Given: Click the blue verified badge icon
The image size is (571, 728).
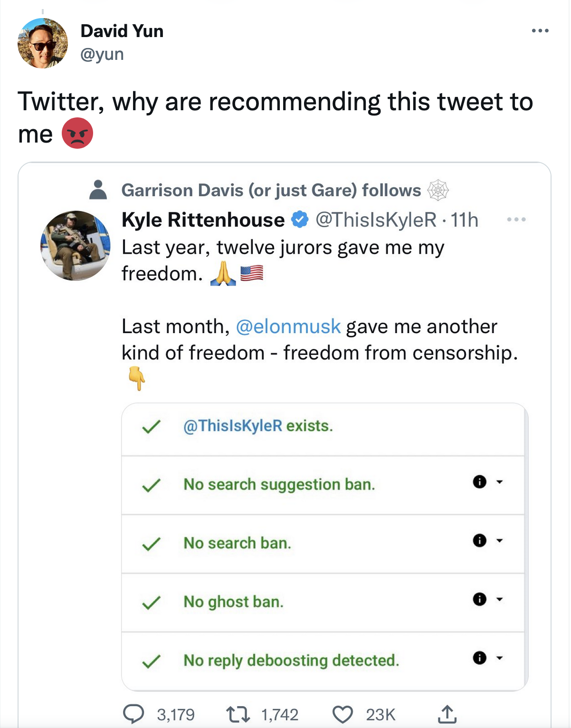Looking at the screenshot, I should (x=300, y=220).
